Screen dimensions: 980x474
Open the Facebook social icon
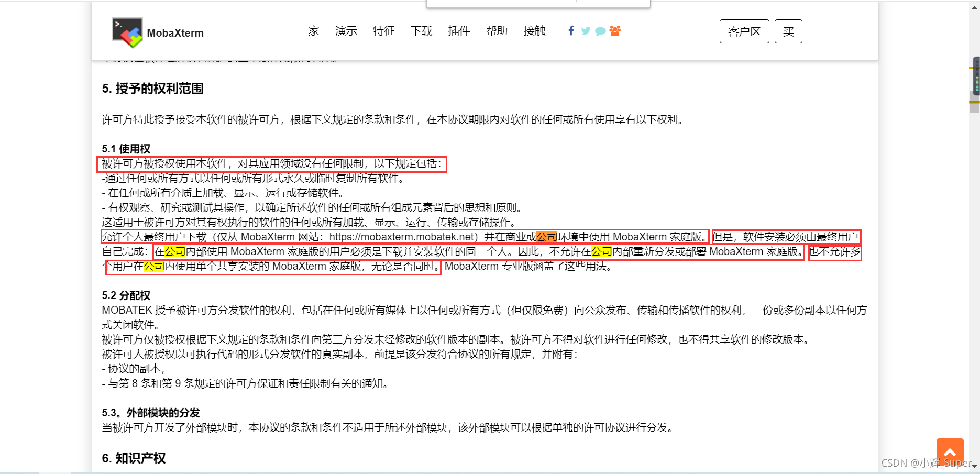[571, 31]
